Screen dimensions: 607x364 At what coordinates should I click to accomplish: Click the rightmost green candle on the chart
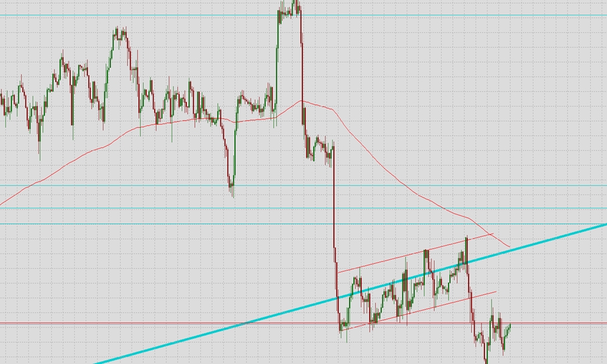[x=509, y=327]
